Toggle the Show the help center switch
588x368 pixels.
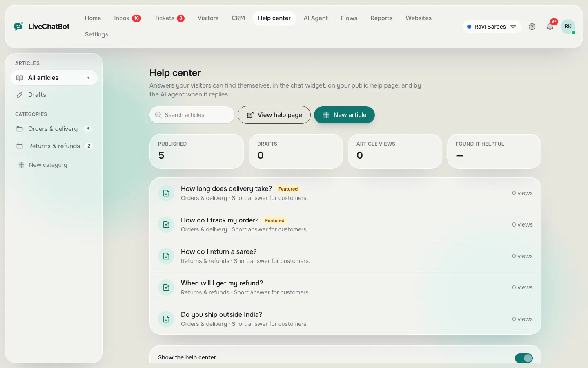pyautogui.click(x=524, y=358)
